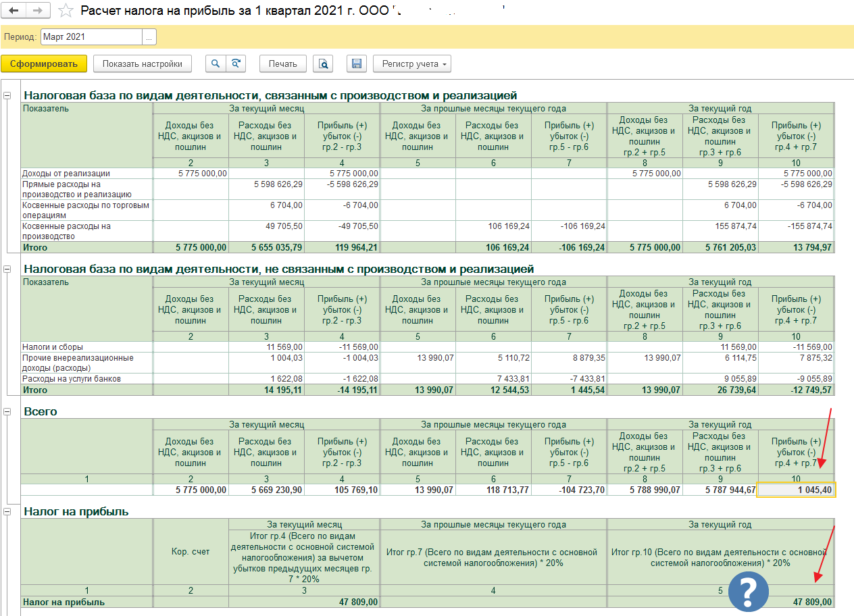
Task: Click the Период input field
Action: pyautogui.click(x=91, y=37)
